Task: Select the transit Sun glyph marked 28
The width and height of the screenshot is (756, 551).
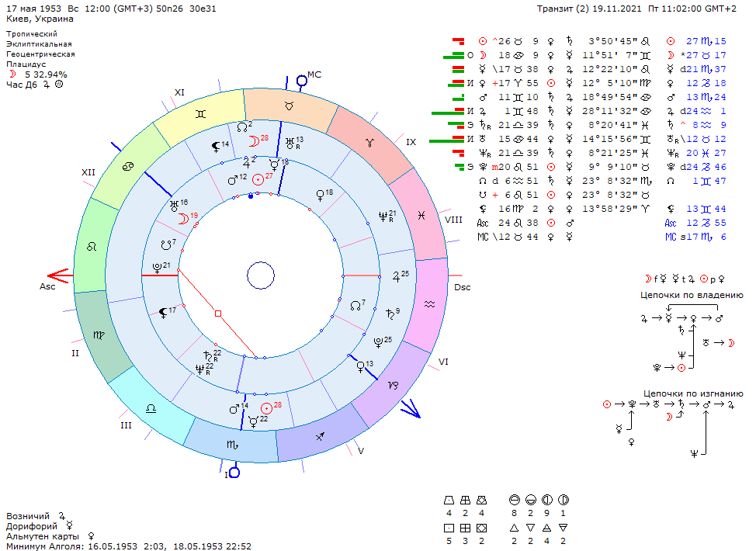Action: pyautogui.click(x=266, y=409)
